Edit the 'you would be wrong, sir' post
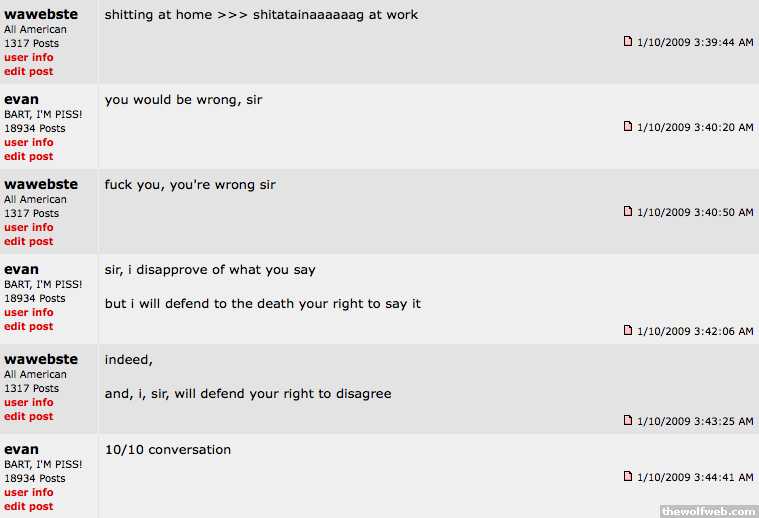 (29, 156)
